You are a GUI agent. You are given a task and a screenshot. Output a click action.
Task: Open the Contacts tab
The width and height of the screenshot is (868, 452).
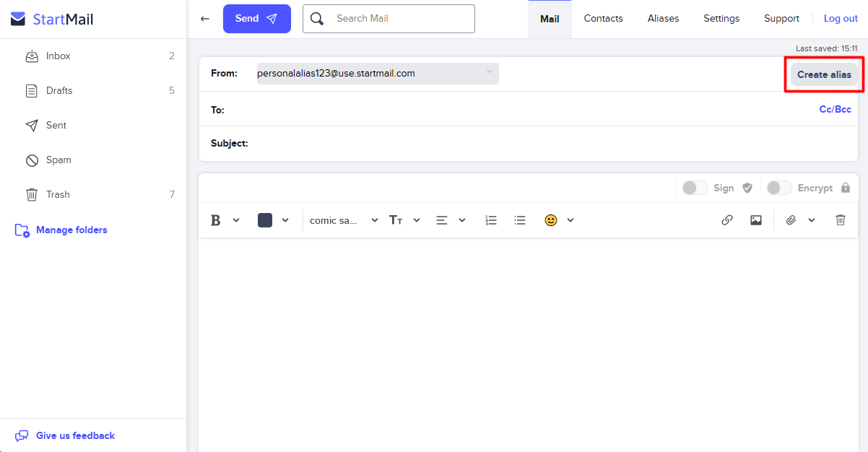[x=603, y=19]
